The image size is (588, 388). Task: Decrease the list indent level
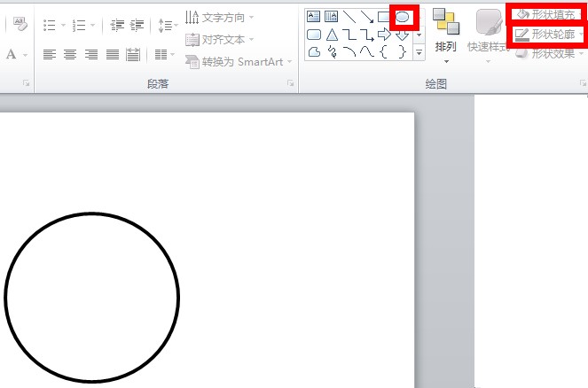[117, 25]
